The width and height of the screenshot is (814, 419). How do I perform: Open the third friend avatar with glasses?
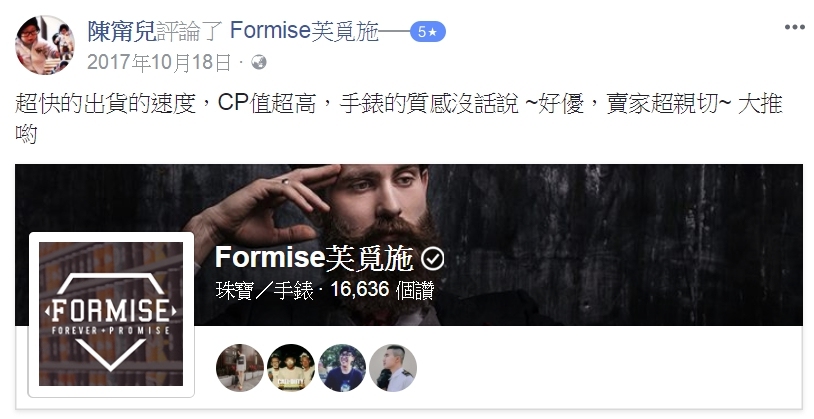tap(342, 368)
